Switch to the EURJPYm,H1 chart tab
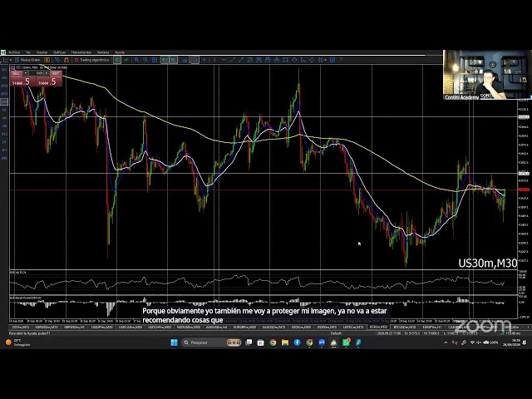This screenshot has width=532, height=399. click(x=432, y=327)
